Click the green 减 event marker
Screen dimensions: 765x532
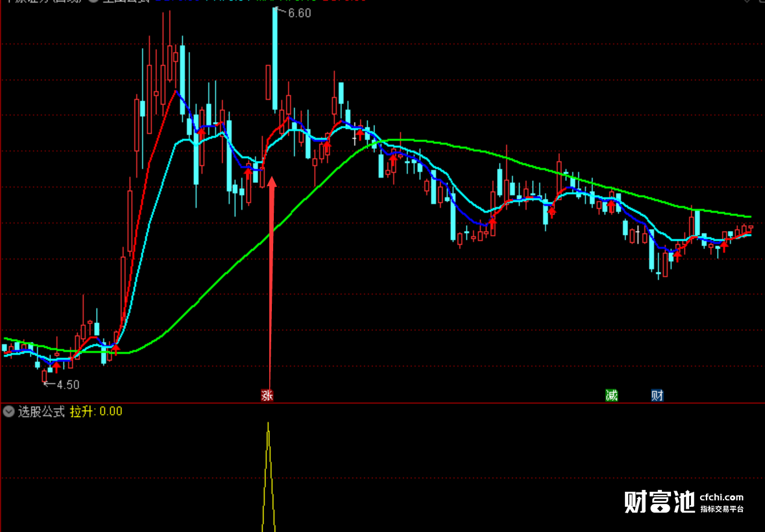pyautogui.click(x=611, y=395)
